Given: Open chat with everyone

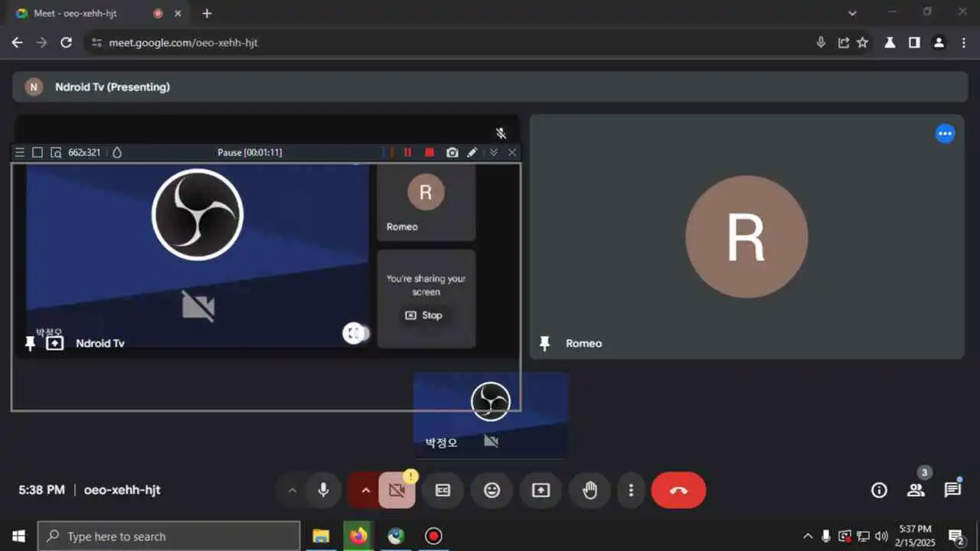Looking at the screenshot, I should tap(952, 491).
